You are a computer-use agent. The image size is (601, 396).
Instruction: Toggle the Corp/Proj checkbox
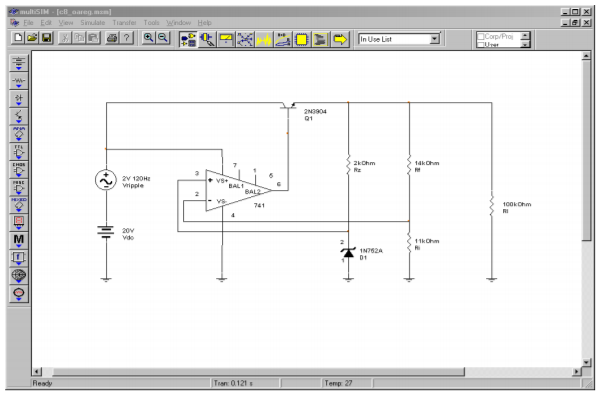(x=481, y=37)
